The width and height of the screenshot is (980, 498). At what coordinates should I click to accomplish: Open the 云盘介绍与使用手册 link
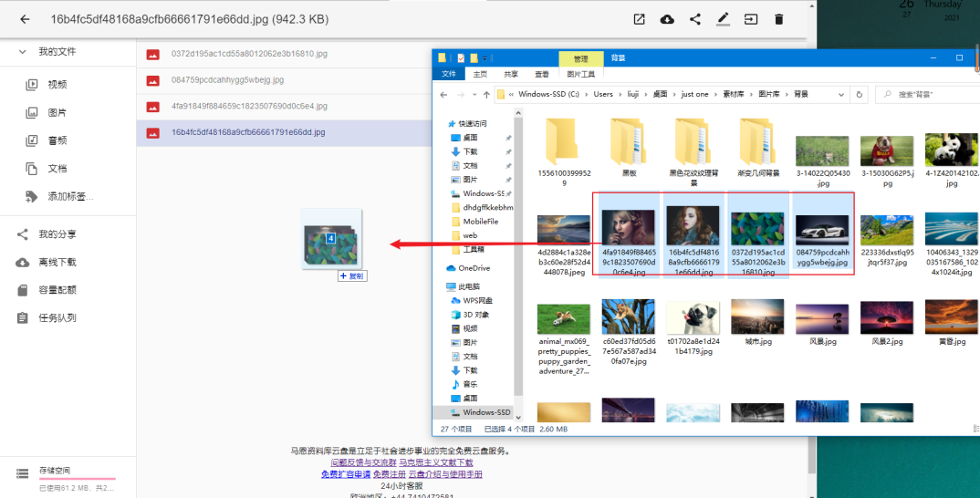coord(445,474)
